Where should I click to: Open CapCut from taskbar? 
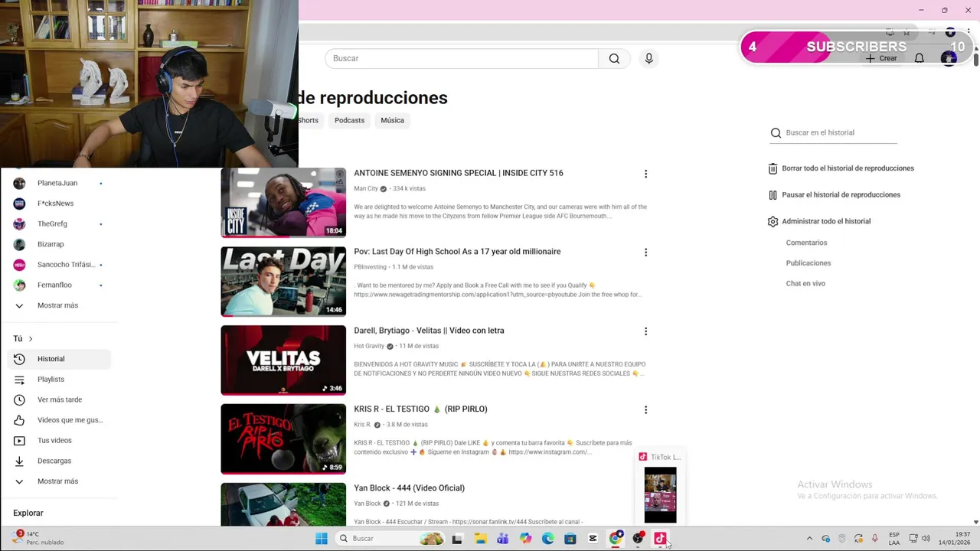pyautogui.click(x=593, y=539)
